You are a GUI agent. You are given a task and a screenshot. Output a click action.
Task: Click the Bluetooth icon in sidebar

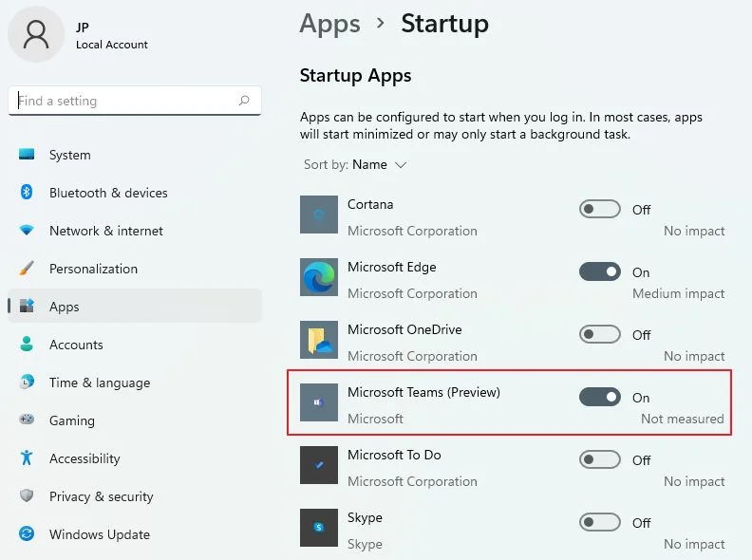click(27, 193)
